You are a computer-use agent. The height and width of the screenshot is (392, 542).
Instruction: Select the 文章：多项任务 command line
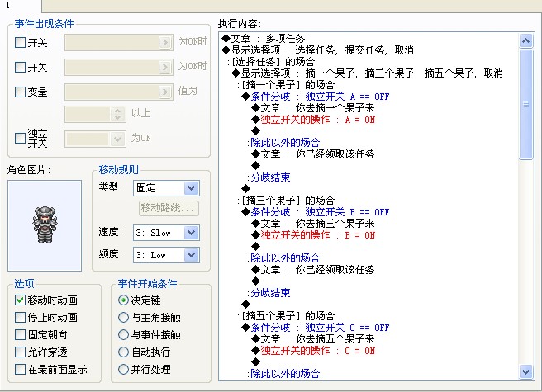tap(264, 38)
